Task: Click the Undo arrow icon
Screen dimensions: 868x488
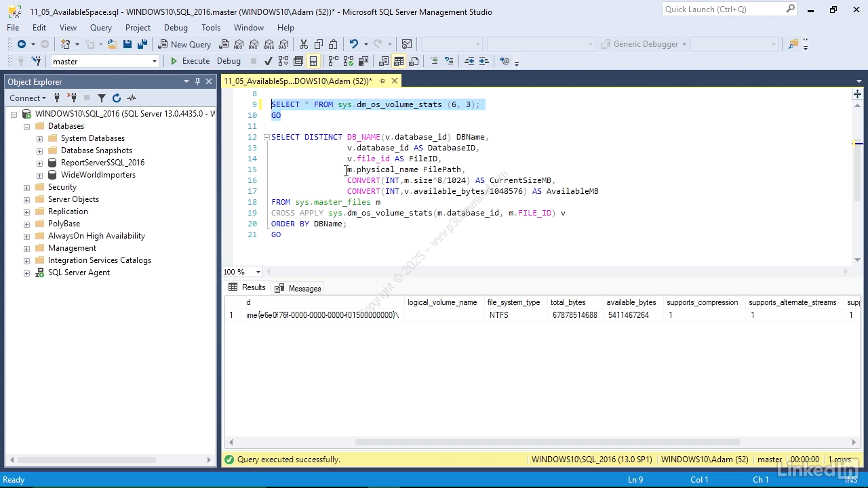Action: 353,44
